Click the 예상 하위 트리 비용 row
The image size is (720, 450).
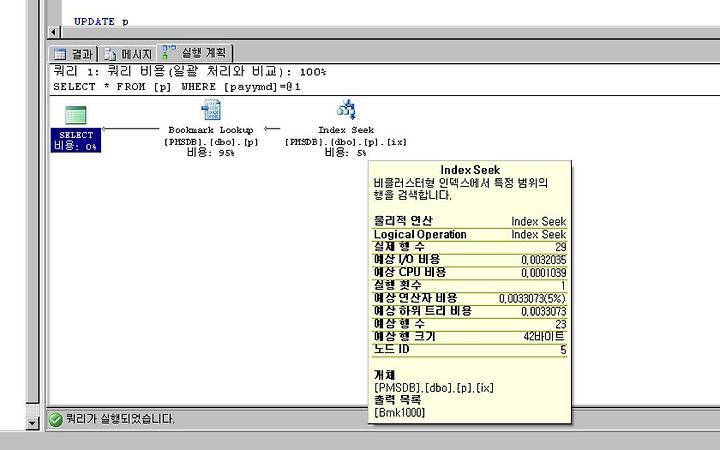click(x=470, y=311)
